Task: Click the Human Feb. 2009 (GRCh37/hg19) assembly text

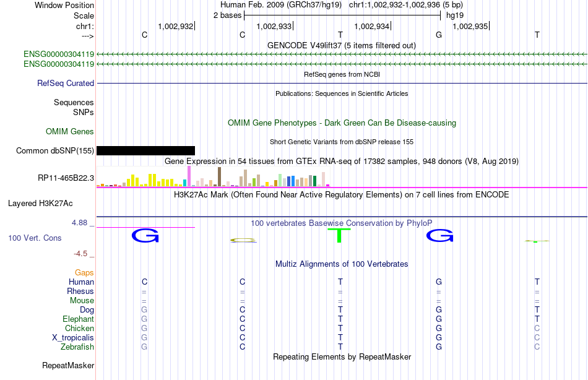Action: coord(281,5)
